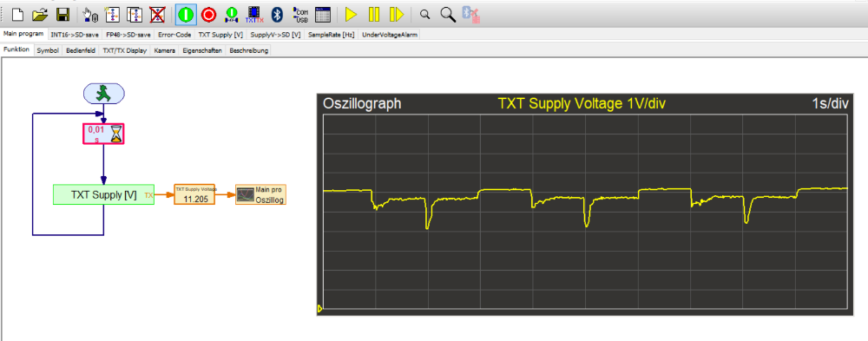
Task: Click the disabled Bluetooth disconnect icon
Action: point(471,15)
